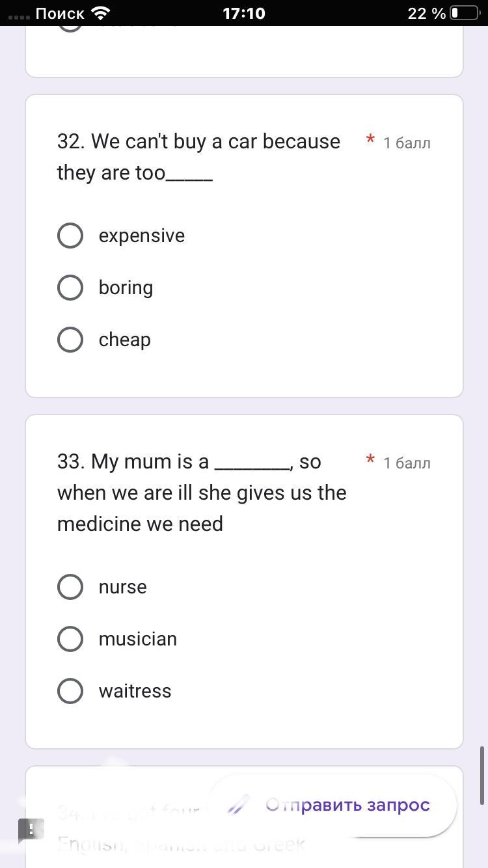Tap the 17:10 clock in the status bar
This screenshot has width=488, height=868.
[x=244, y=13]
